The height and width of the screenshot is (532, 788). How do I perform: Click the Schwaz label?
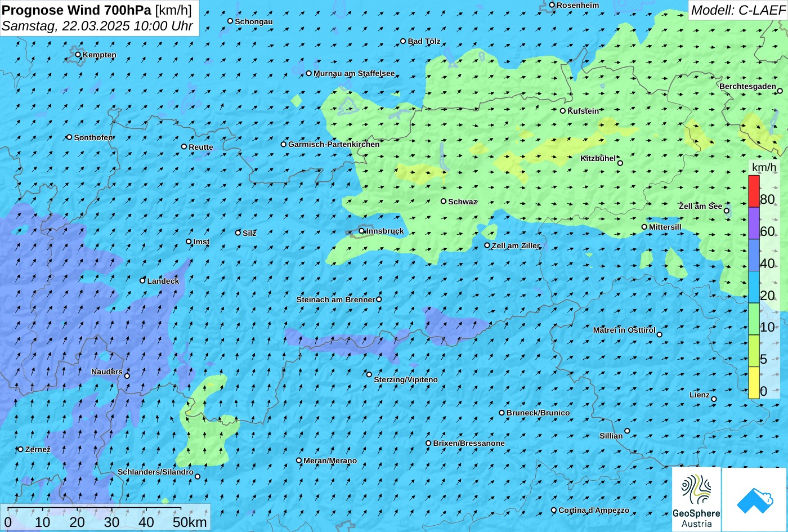463,202
